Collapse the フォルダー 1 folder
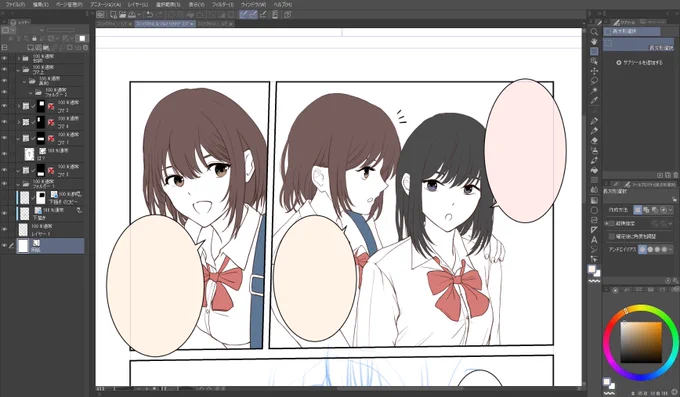 coord(19,184)
